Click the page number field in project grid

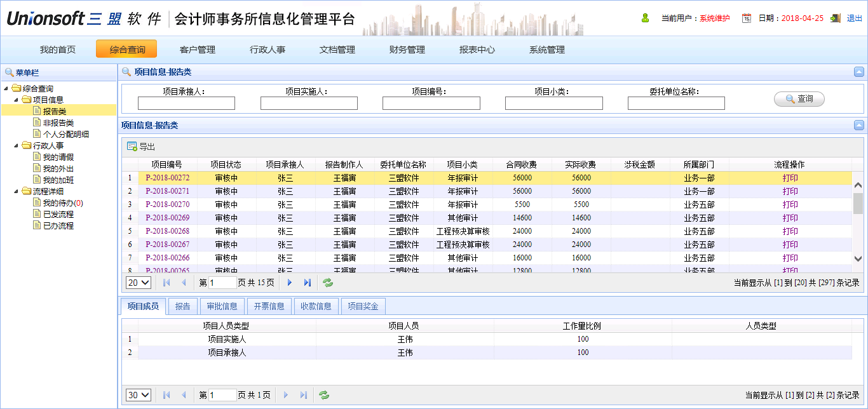pos(222,283)
